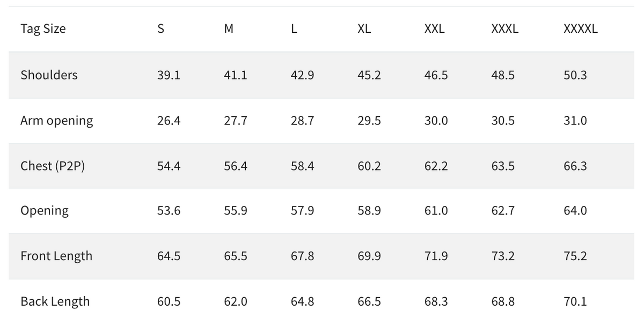Screen dimensions: 644x325
Task: Select the Arm opening row label
Action: (x=56, y=121)
